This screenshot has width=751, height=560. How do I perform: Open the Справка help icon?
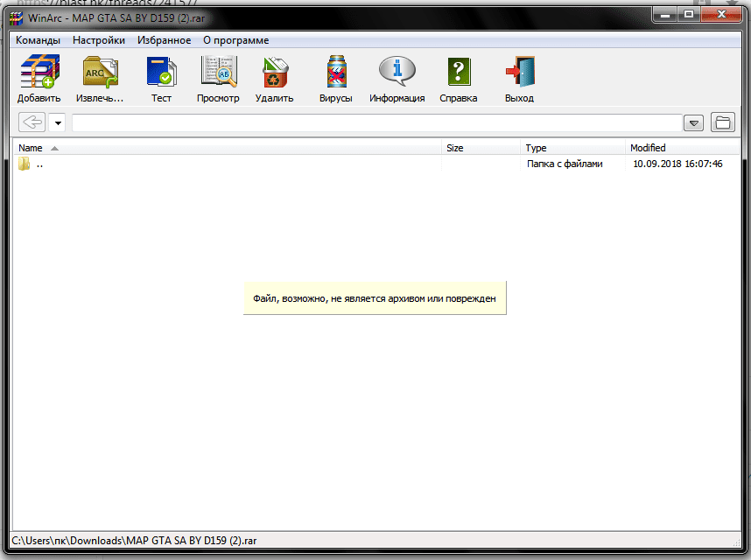pyautogui.click(x=459, y=73)
